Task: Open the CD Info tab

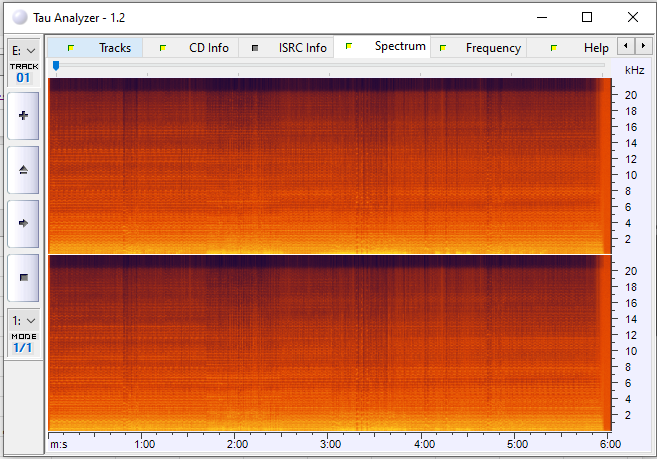Action: pos(208,48)
